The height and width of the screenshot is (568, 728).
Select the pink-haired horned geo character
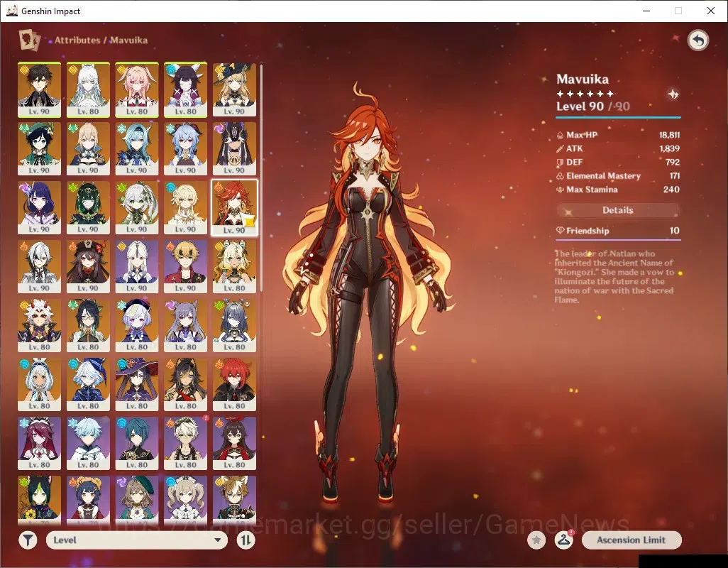[137, 89]
